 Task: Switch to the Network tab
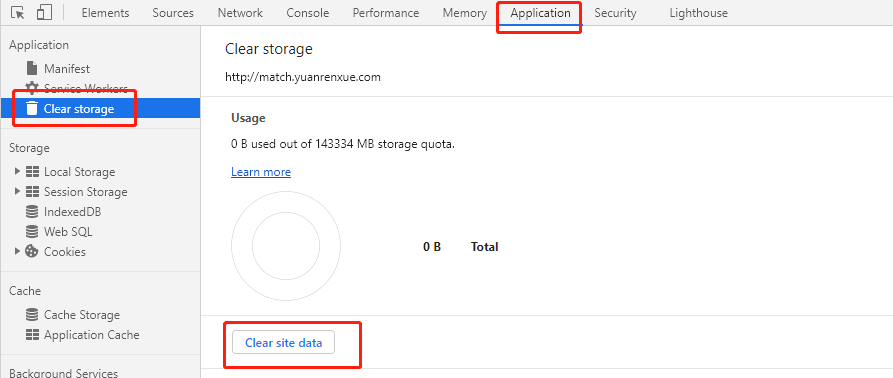tap(240, 13)
